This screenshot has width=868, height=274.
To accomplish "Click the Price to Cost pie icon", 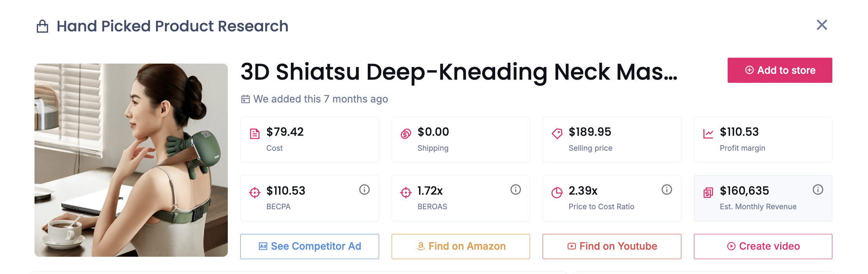I will click(557, 193).
